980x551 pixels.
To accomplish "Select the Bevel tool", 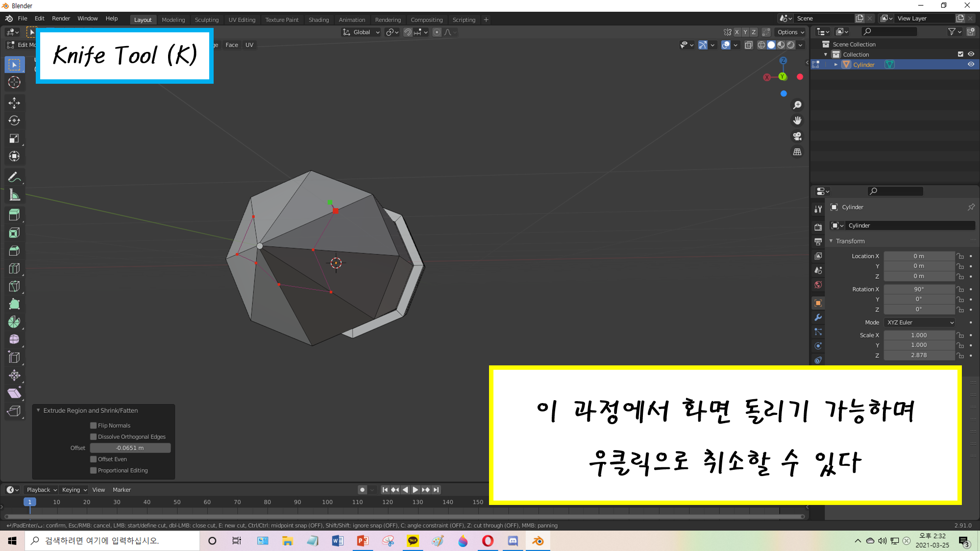I will [14, 251].
